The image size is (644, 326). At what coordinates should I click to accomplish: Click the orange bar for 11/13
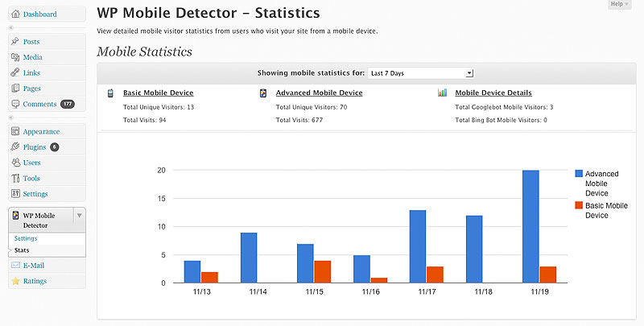pos(209,277)
